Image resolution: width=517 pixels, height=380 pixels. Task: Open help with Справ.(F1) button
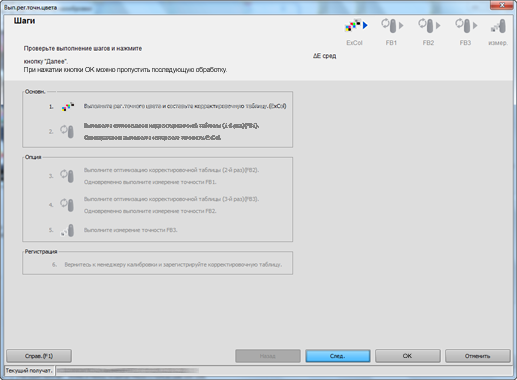pyautogui.click(x=39, y=356)
